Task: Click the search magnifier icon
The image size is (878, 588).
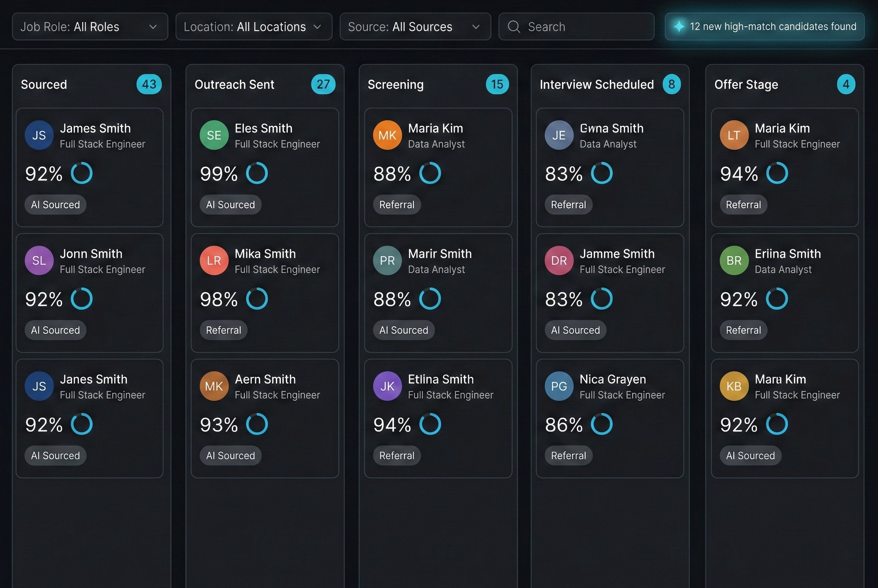Action: pos(513,26)
